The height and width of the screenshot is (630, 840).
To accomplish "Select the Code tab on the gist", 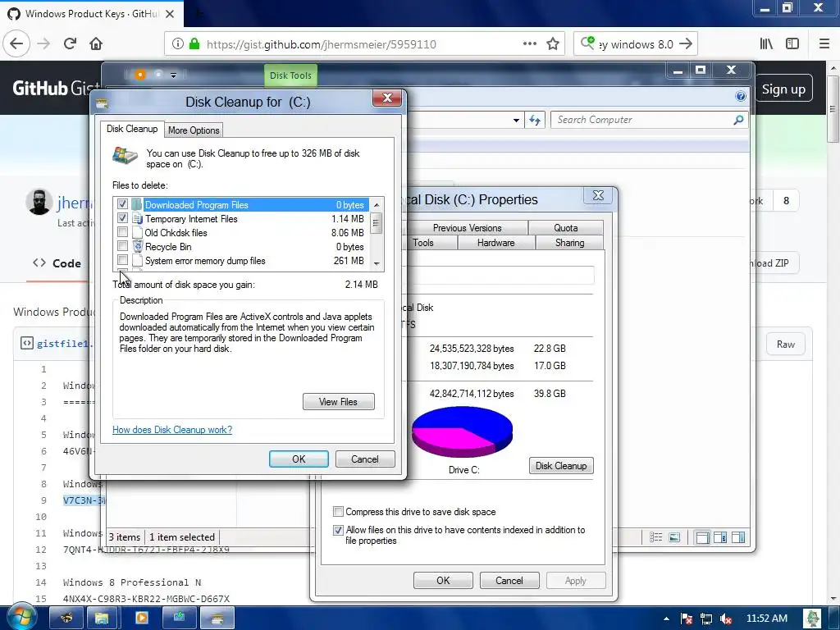I will point(57,263).
